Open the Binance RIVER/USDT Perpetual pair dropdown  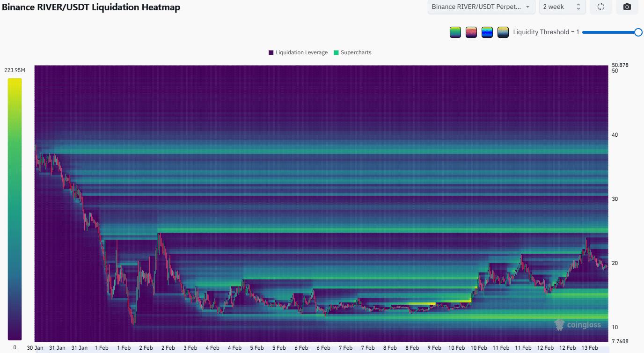pyautogui.click(x=481, y=7)
